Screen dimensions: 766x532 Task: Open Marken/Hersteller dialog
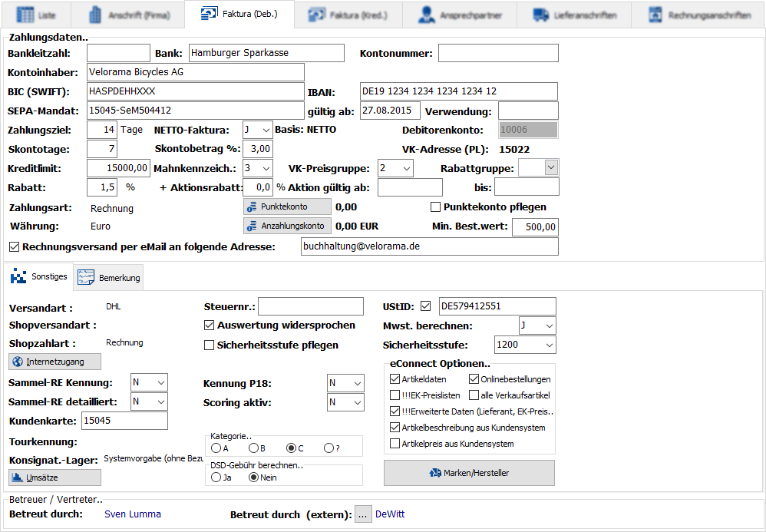coord(469,473)
